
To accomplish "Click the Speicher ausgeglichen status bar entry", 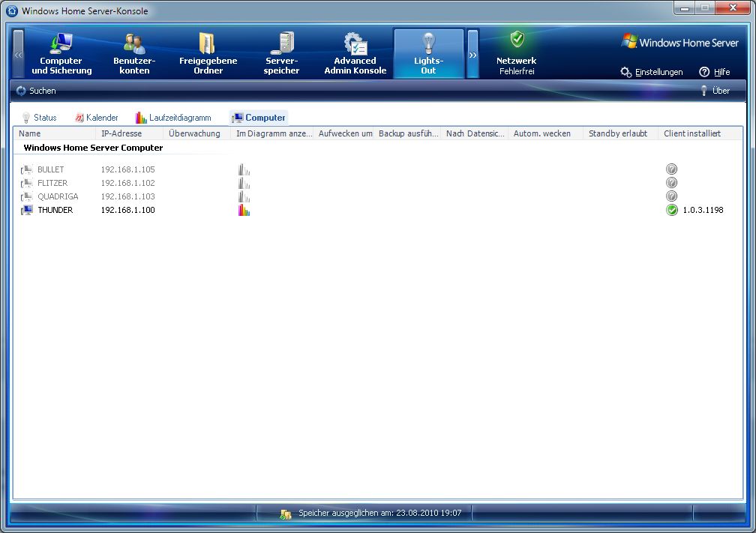I will [380, 513].
